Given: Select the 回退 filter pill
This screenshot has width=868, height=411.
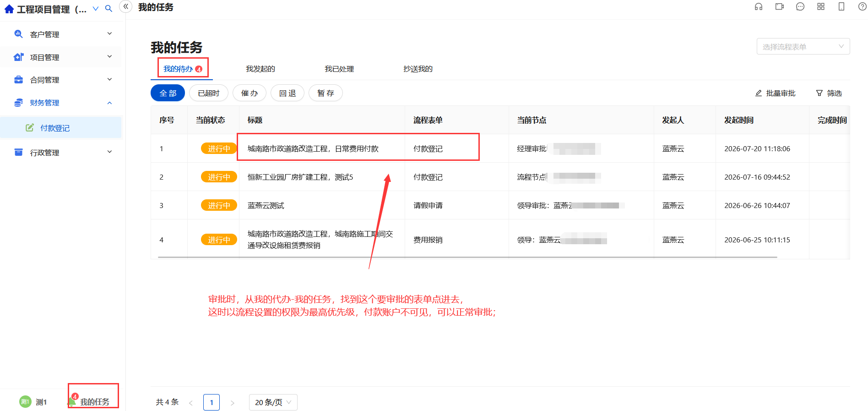Looking at the screenshot, I should 288,93.
